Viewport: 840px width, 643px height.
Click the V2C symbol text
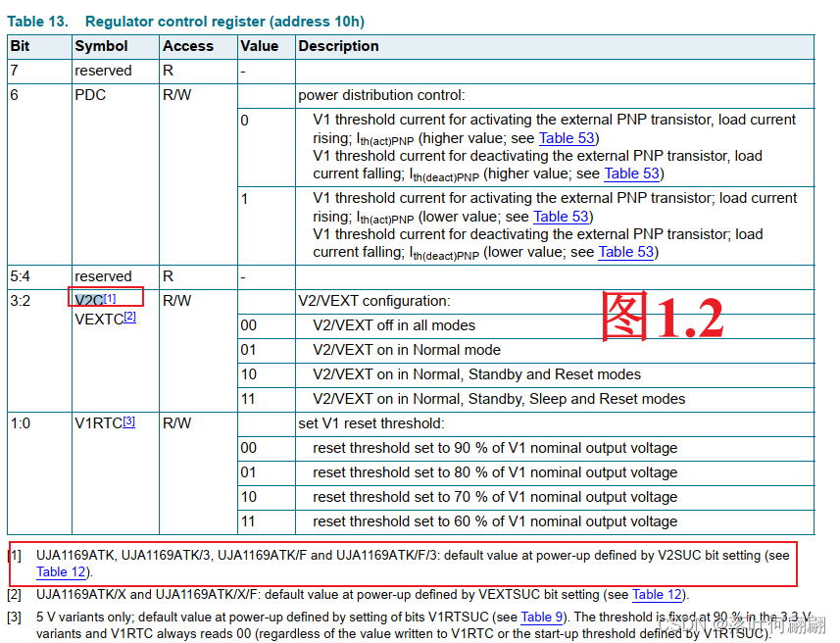tap(89, 301)
